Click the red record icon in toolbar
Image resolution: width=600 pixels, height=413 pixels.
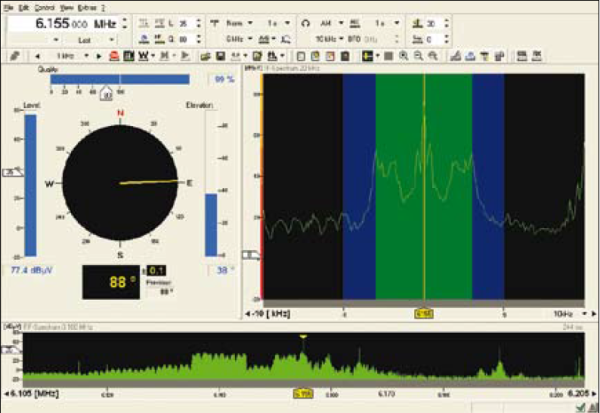coord(114,53)
